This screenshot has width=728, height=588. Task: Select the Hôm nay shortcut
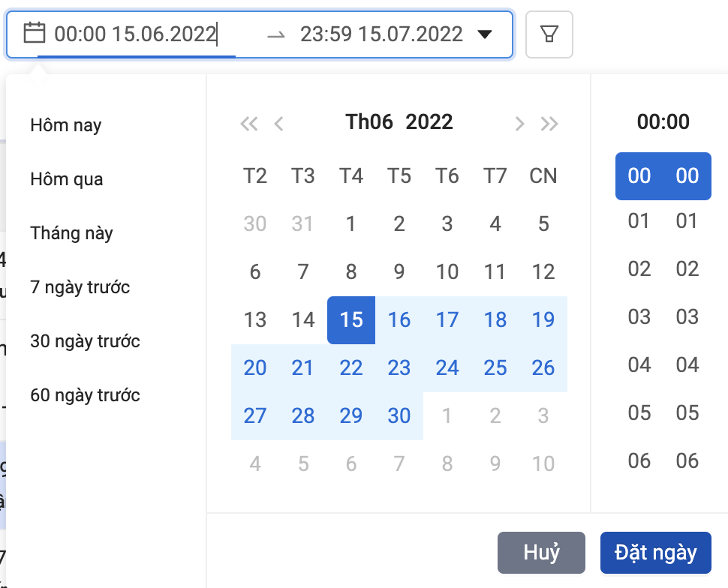coord(65,125)
